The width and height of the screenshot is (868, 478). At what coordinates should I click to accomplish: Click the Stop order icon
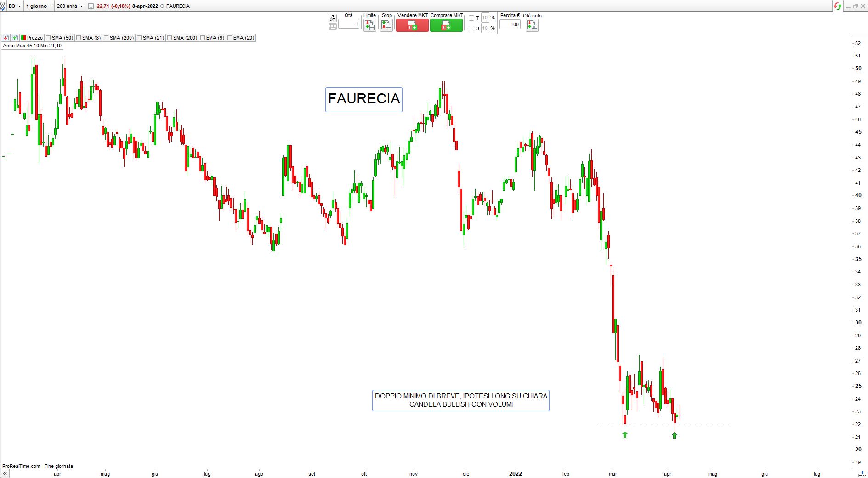point(386,26)
